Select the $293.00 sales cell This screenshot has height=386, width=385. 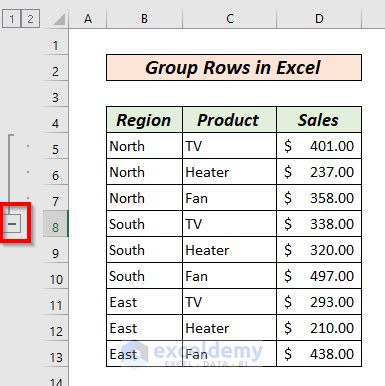(319, 302)
